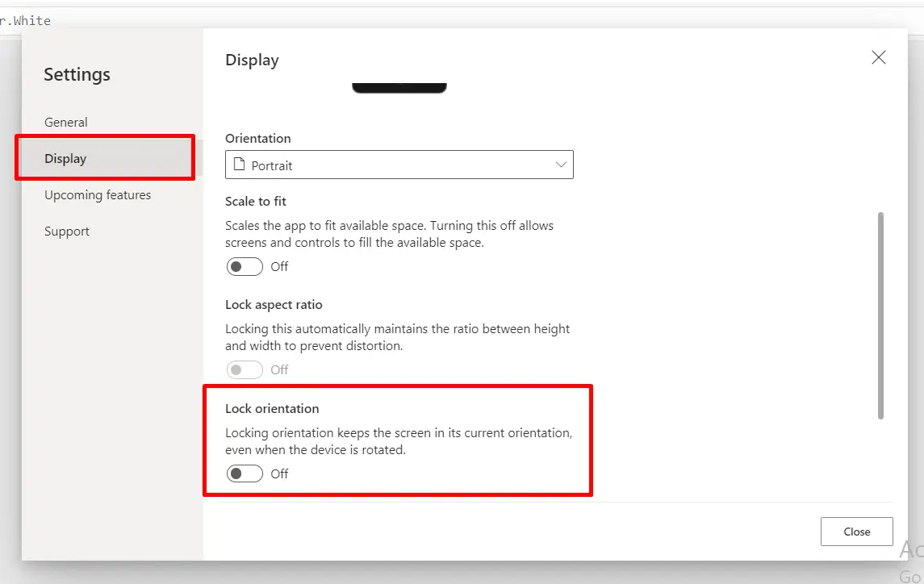Viewport: 924px width, 584px height.
Task: Open the General settings section
Action: point(66,122)
